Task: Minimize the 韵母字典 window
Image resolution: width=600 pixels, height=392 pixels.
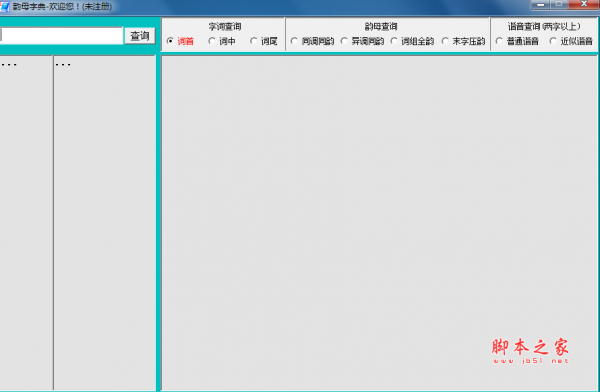Action: (540, 5)
